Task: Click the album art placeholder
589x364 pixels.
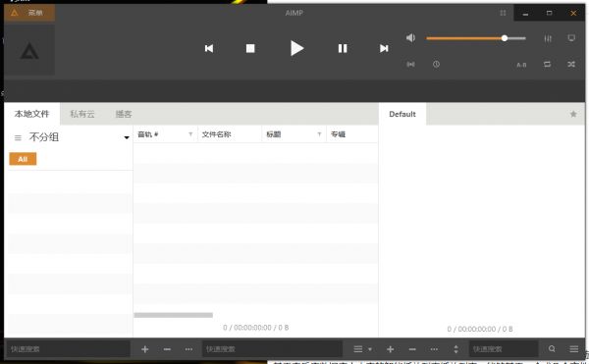Action: pyautogui.click(x=29, y=50)
